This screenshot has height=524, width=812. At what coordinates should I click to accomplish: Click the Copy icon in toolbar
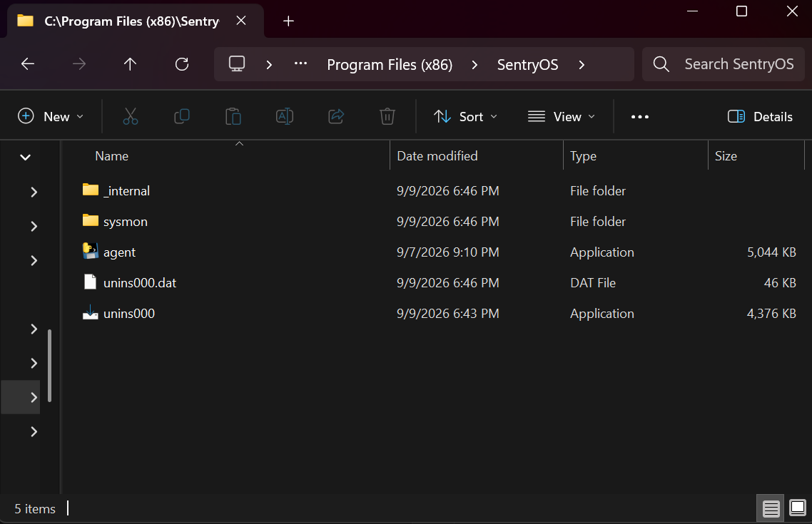point(182,116)
